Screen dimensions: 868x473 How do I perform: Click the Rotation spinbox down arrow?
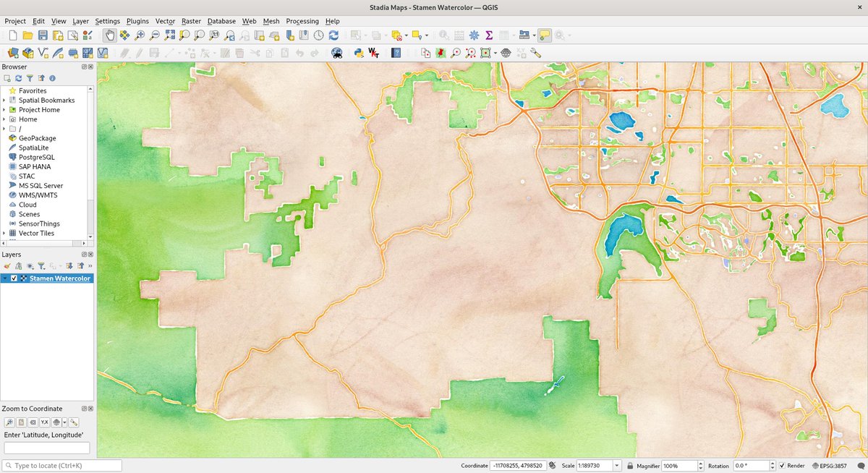click(773, 469)
